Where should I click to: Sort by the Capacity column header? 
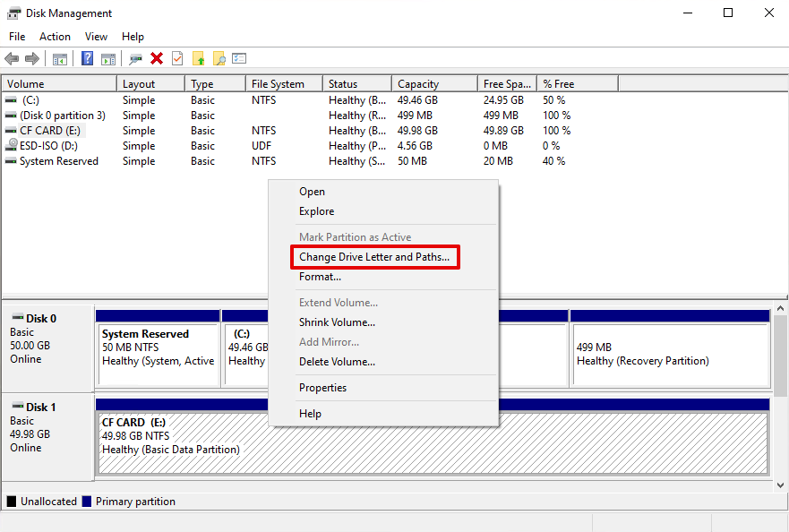point(434,83)
